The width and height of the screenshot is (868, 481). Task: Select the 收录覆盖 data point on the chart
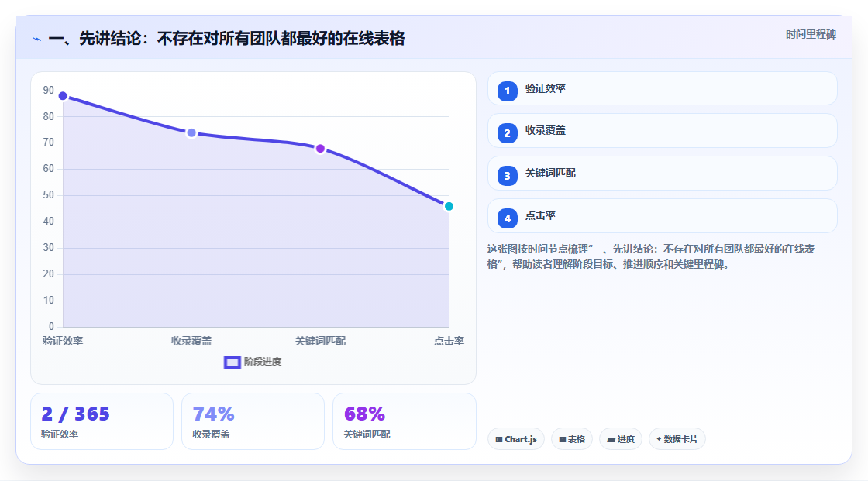[191, 133]
